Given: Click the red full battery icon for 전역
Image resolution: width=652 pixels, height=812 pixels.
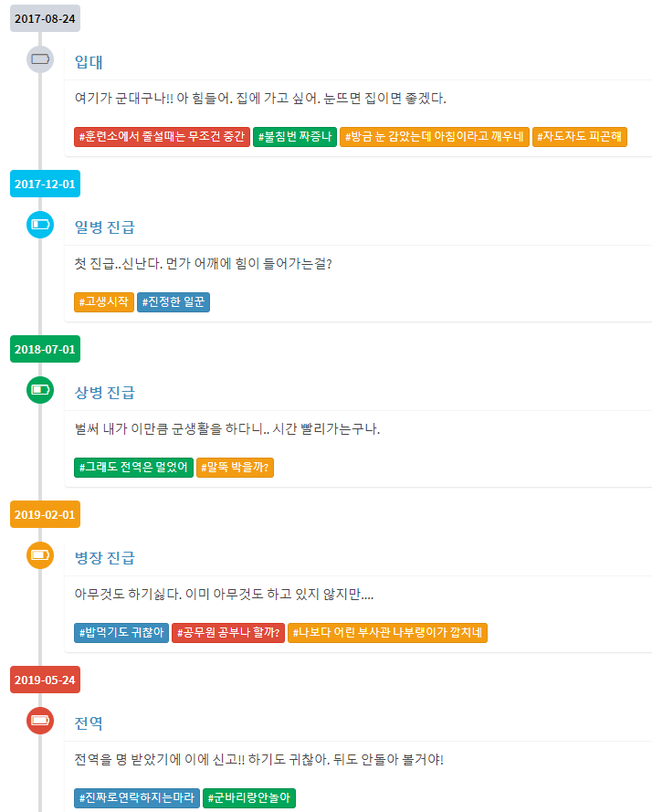Looking at the screenshot, I should point(40,721).
